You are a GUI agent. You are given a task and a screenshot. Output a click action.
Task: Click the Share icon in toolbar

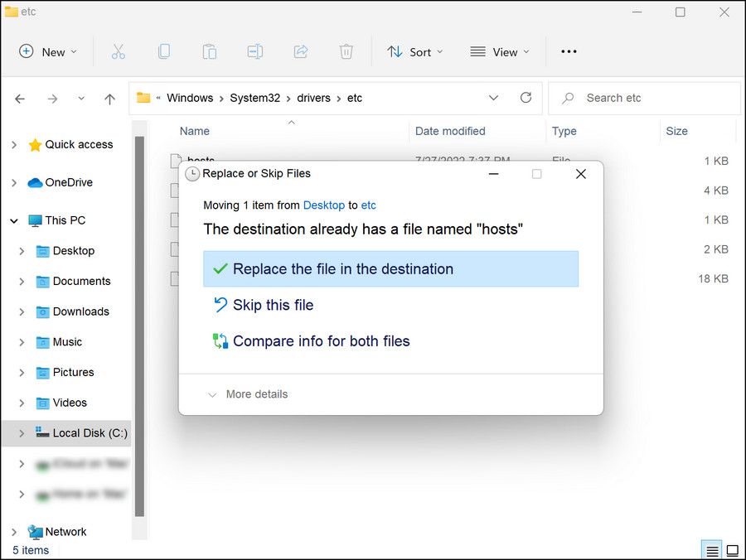coord(301,51)
